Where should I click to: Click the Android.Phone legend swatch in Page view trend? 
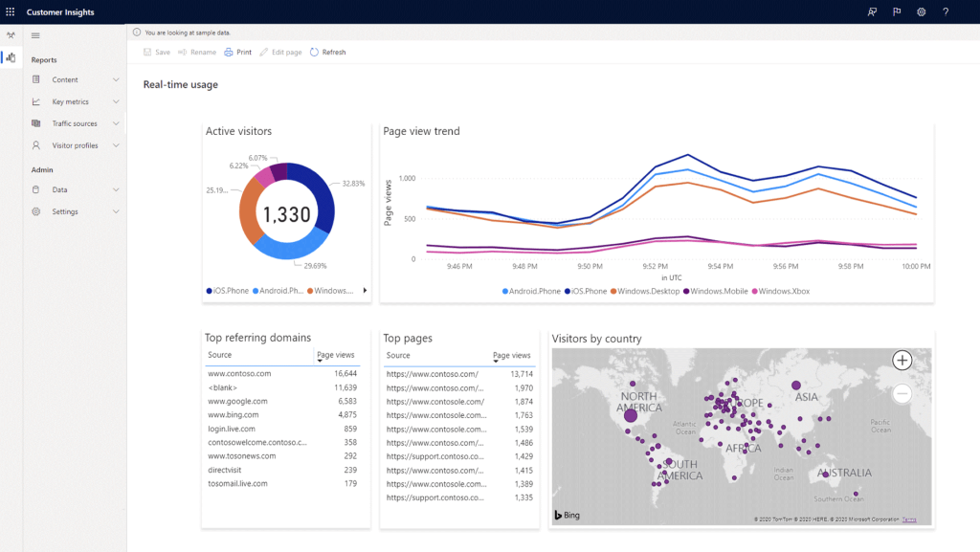coord(505,292)
